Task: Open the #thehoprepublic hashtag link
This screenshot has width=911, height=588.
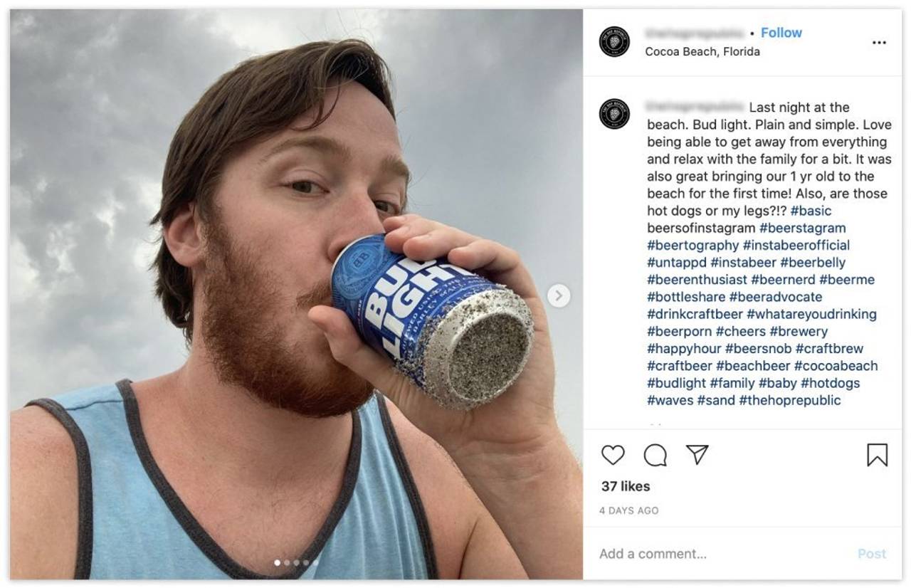Action: click(789, 400)
